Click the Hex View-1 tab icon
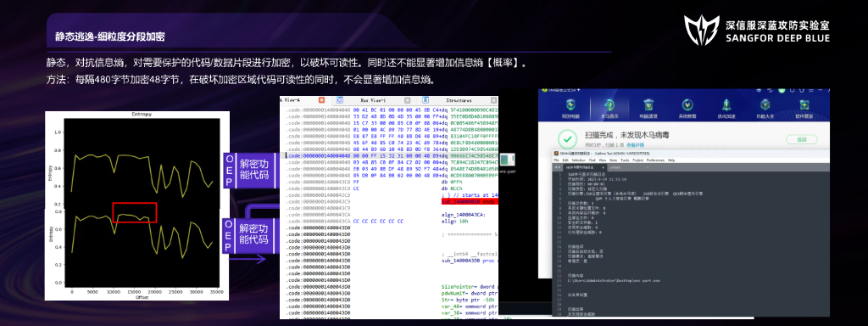This screenshot has width=868, height=326. [x=340, y=100]
